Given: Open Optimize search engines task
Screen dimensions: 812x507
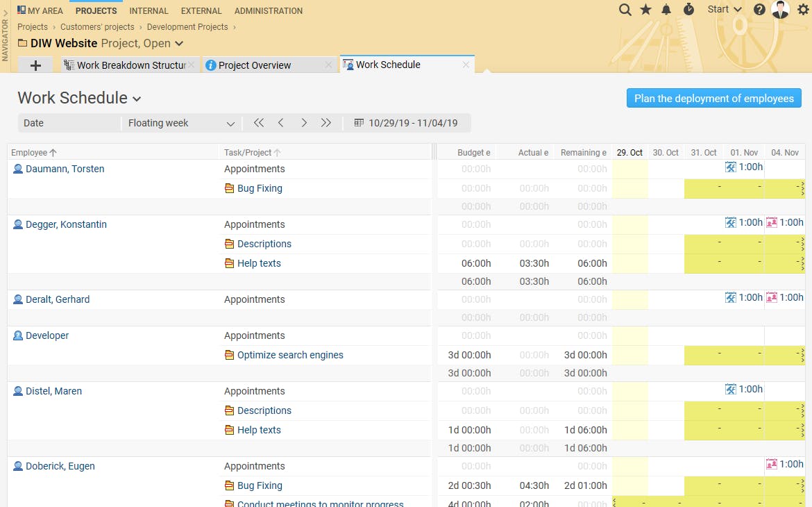Looking at the screenshot, I should [x=290, y=355].
